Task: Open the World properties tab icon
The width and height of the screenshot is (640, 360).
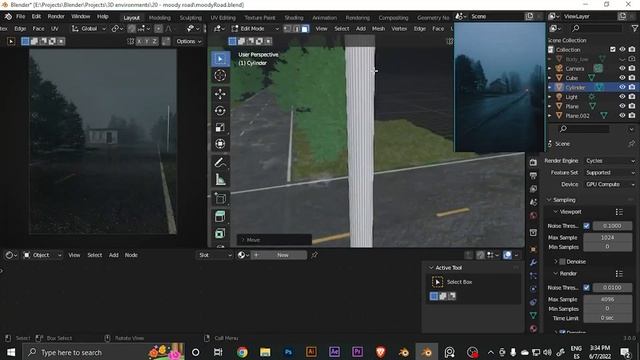Action: coord(533,216)
